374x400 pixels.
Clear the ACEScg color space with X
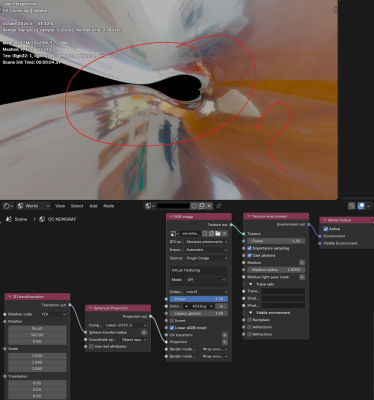pos(211,306)
